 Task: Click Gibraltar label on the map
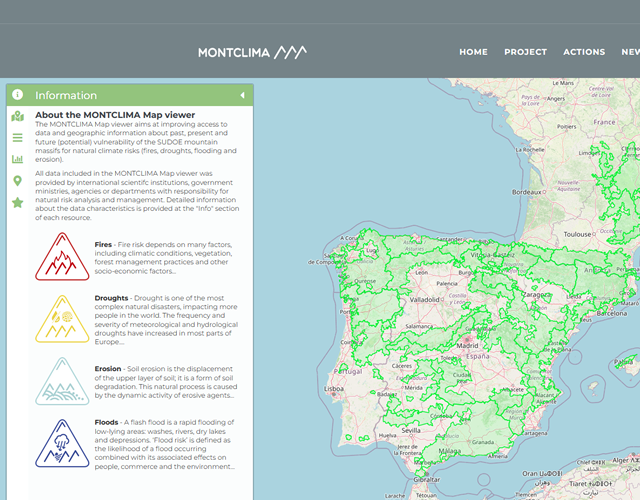426,480
